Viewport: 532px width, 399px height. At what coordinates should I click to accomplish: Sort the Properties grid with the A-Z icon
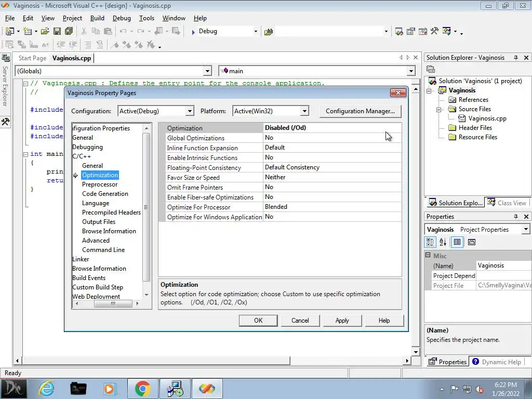tap(443, 242)
